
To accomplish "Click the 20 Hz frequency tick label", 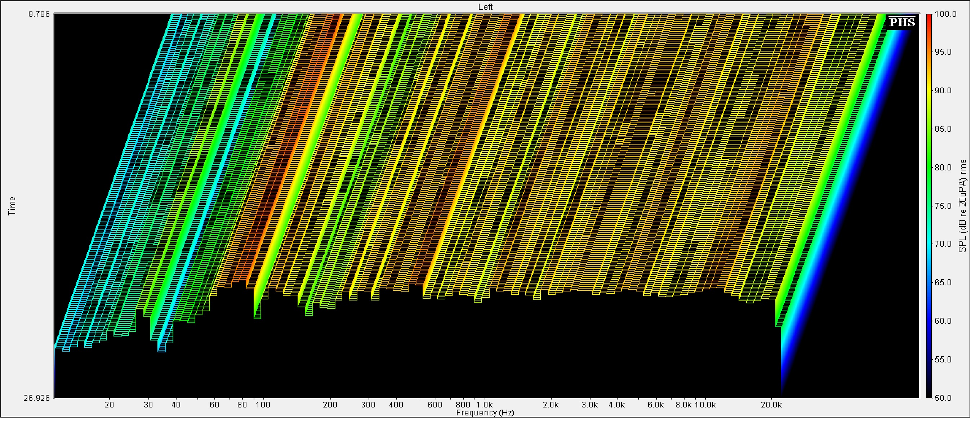I will point(109,405).
